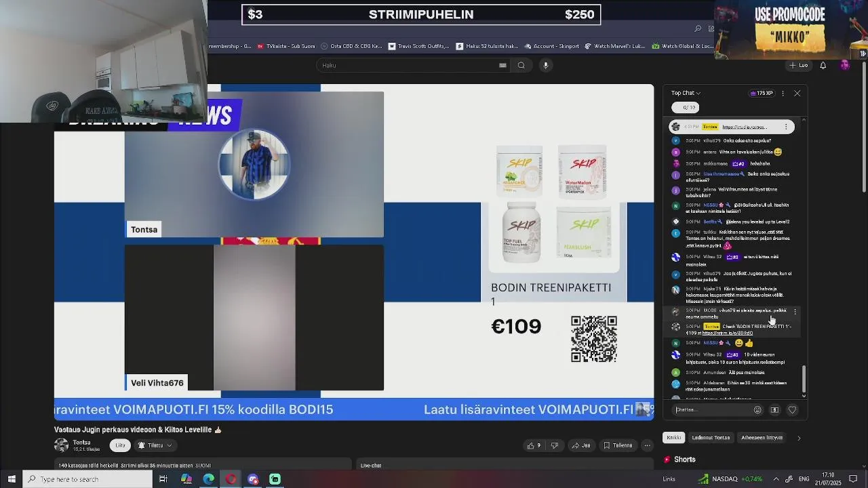The height and width of the screenshot is (488, 868).
Task: Open the Watch Marvel's Luk... bookmark
Action: 615,46
